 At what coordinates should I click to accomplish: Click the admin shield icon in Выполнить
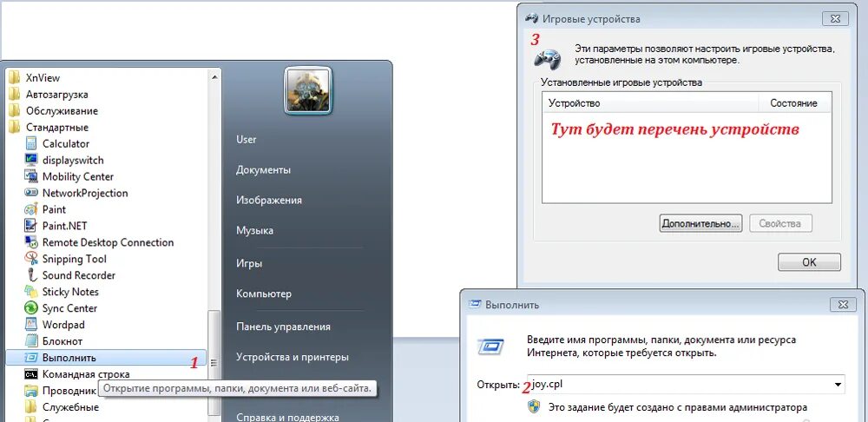pyautogui.click(x=534, y=407)
